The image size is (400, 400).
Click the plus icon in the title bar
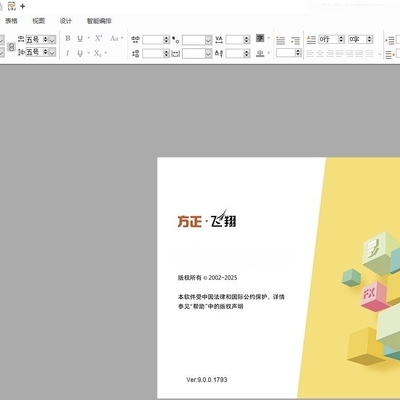coord(23,6)
